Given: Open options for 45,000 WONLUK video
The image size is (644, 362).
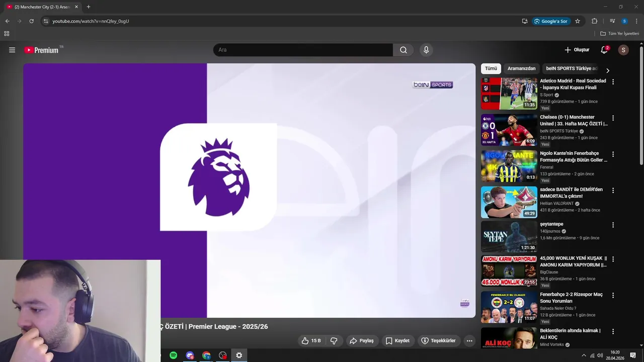Looking at the screenshot, I should click(613, 259).
